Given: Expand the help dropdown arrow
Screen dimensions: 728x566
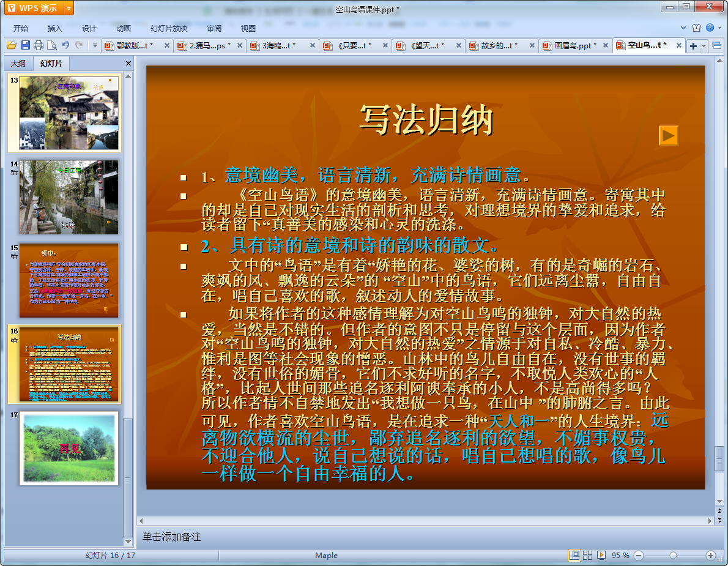Looking at the screenshot, I should (719, 28).
